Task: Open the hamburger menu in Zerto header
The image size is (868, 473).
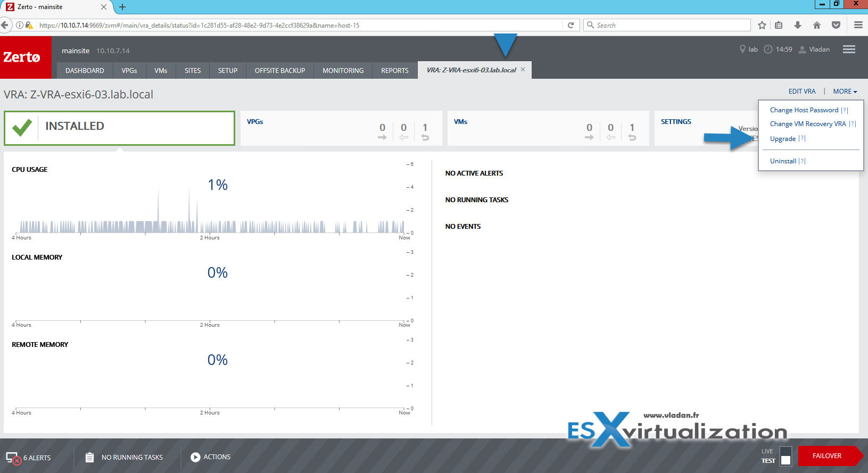Action: click(x=849, y=49)
